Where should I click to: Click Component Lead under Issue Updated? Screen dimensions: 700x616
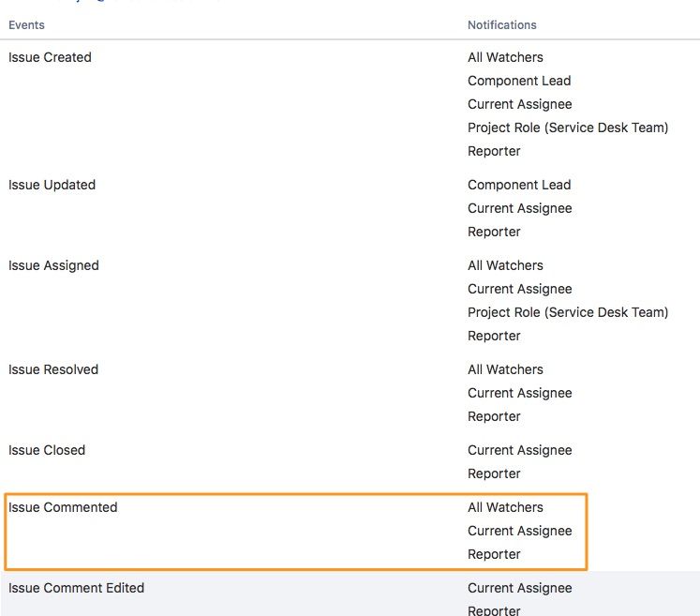(x=519, y=185)
